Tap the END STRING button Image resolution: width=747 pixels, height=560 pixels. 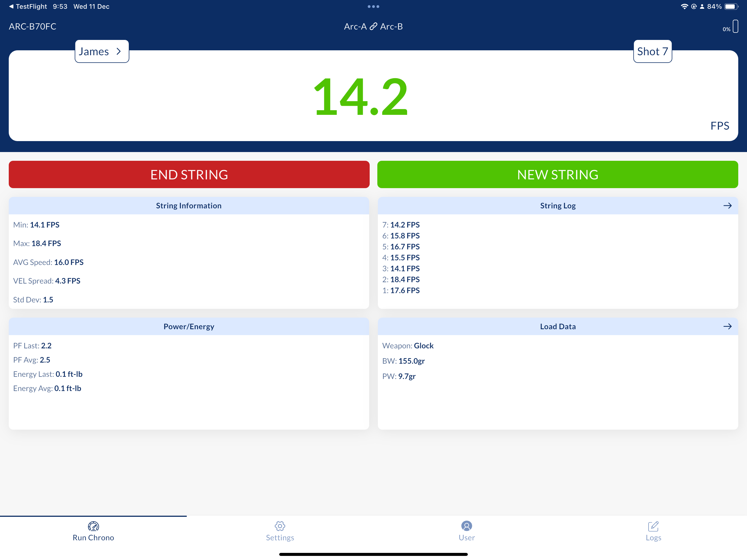[x=189, y=174]
